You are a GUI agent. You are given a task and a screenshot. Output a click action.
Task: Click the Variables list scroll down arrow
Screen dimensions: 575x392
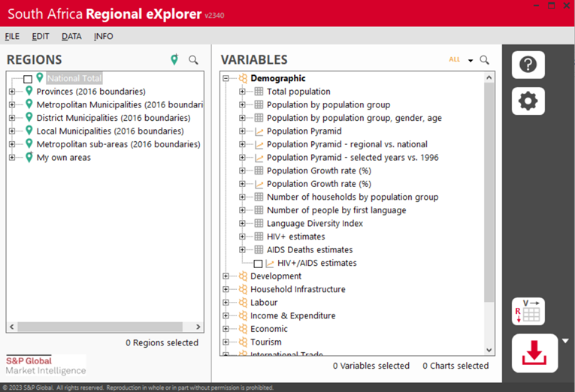[x=489, y=350]
